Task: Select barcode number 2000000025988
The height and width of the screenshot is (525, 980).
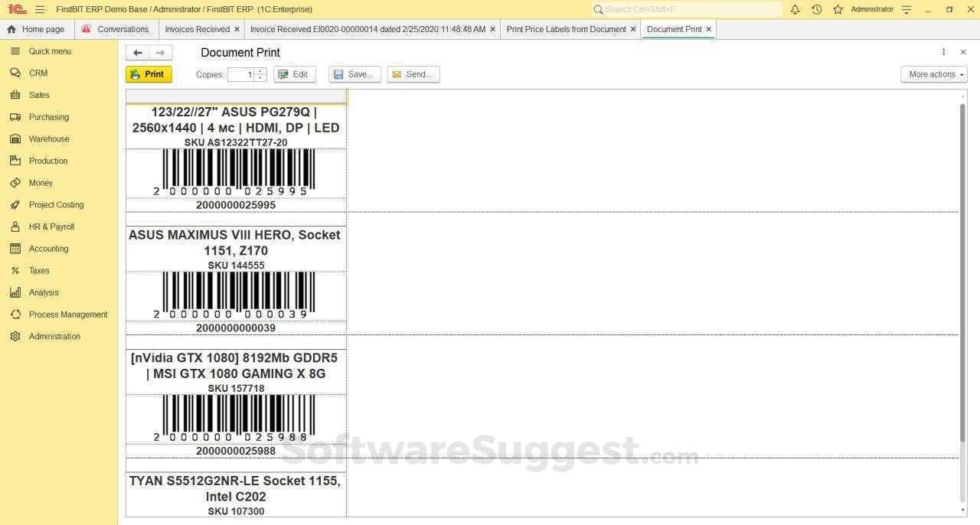Action: coord(236,451)
